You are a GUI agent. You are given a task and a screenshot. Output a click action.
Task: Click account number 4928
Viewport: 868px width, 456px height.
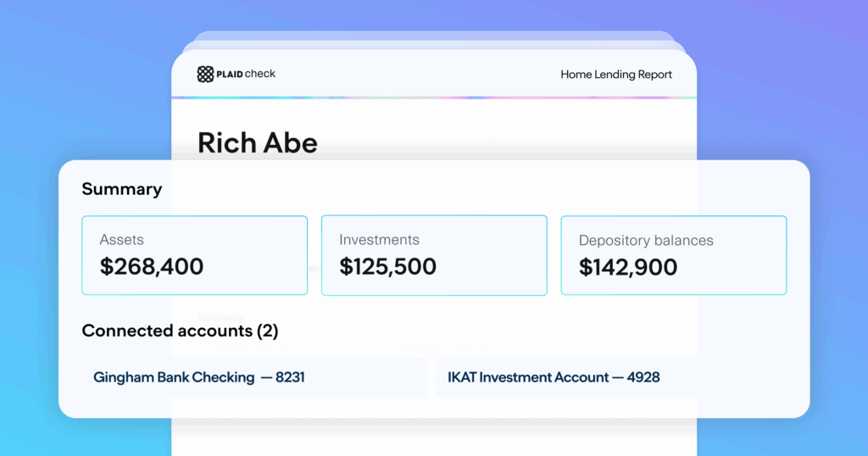[643, 377]
